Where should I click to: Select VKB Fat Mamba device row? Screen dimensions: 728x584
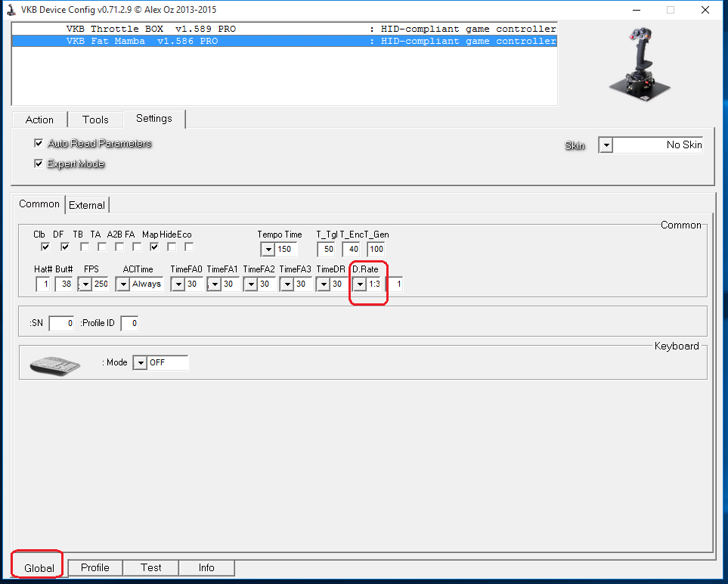(284, 41)
